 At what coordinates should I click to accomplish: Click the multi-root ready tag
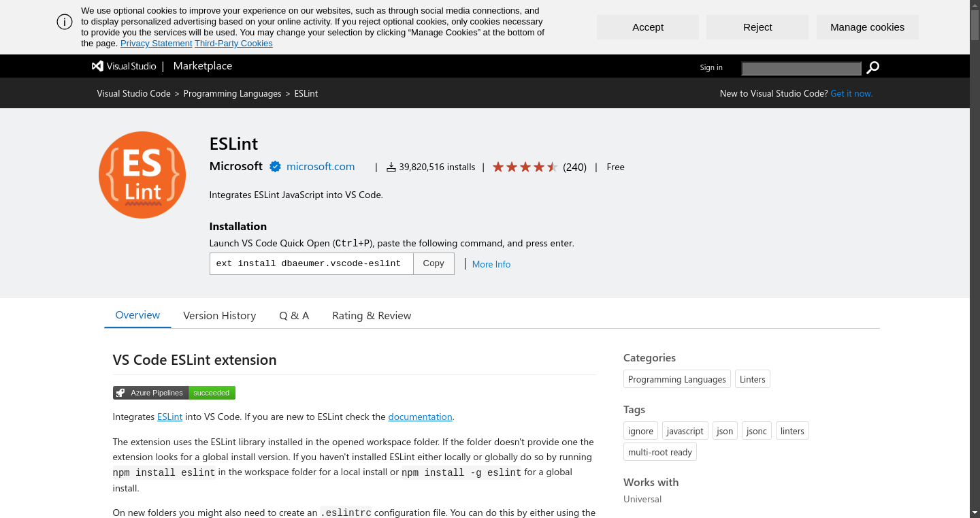tap(660, 452)
